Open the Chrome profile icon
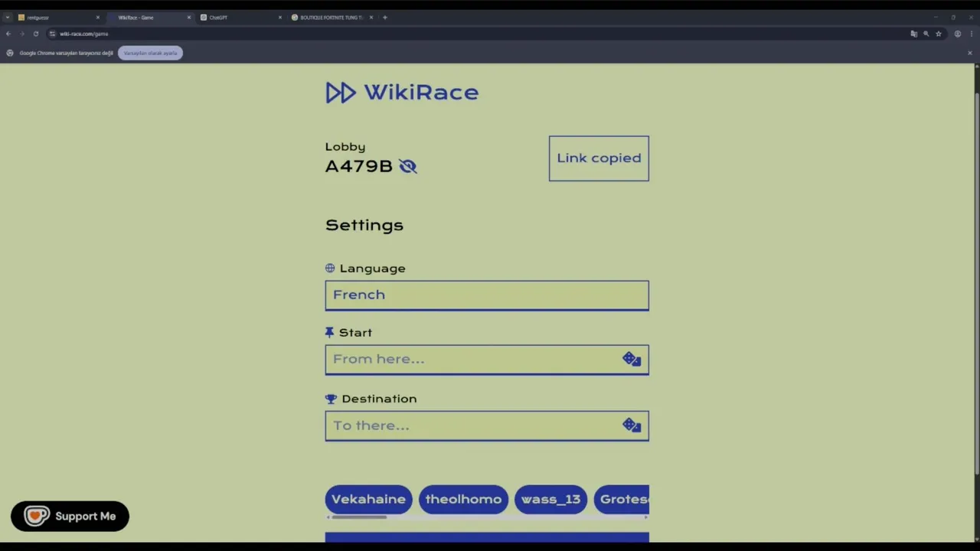 (x=957, y=34)
